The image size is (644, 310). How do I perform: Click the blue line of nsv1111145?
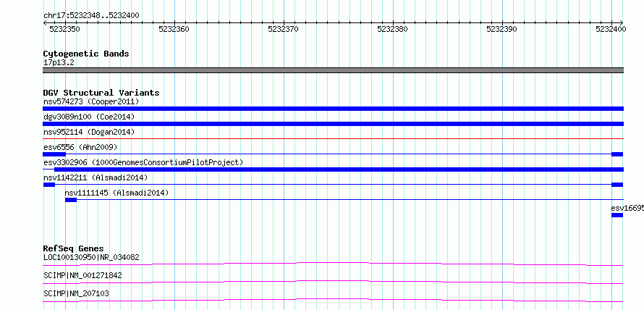(350, 200)
